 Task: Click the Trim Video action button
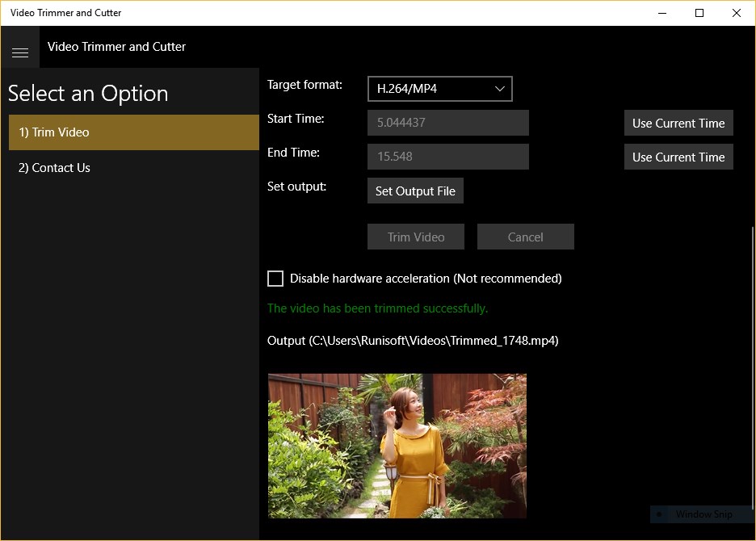click(416, 237)
